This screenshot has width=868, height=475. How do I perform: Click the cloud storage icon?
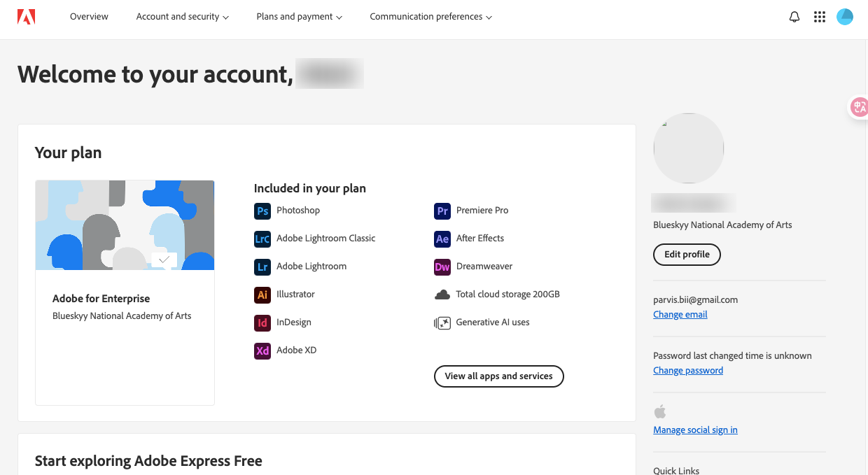pyautogui.click(x=442, y=295)
